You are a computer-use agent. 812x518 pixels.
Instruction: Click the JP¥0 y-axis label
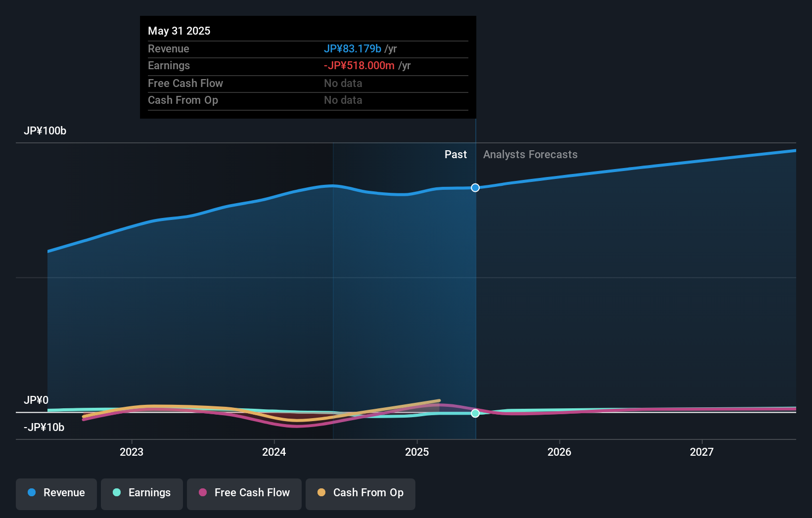36,400
